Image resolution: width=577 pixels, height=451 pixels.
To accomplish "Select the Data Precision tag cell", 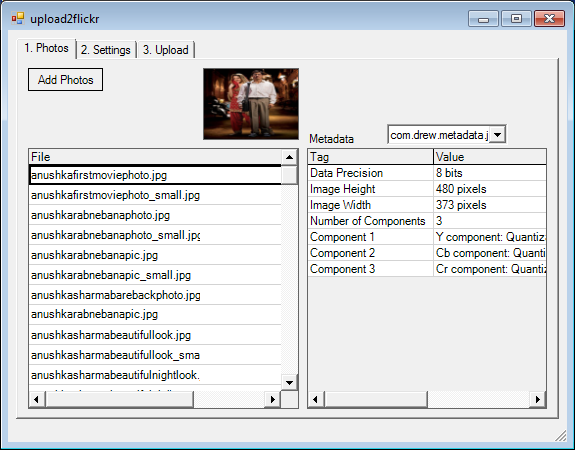I will [x=371, y=173].
